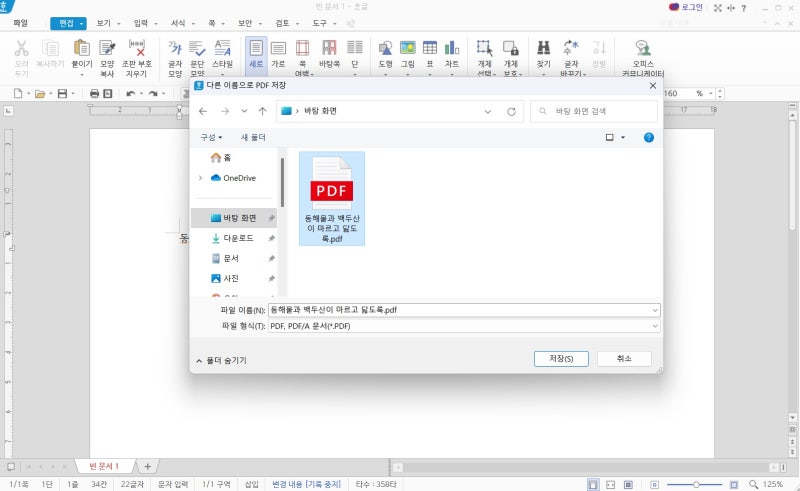Image resolution: width=800 pixels, height=491 pixels.
Task: Click 조판 부호 지우기 icon
Action: point(137,48)
